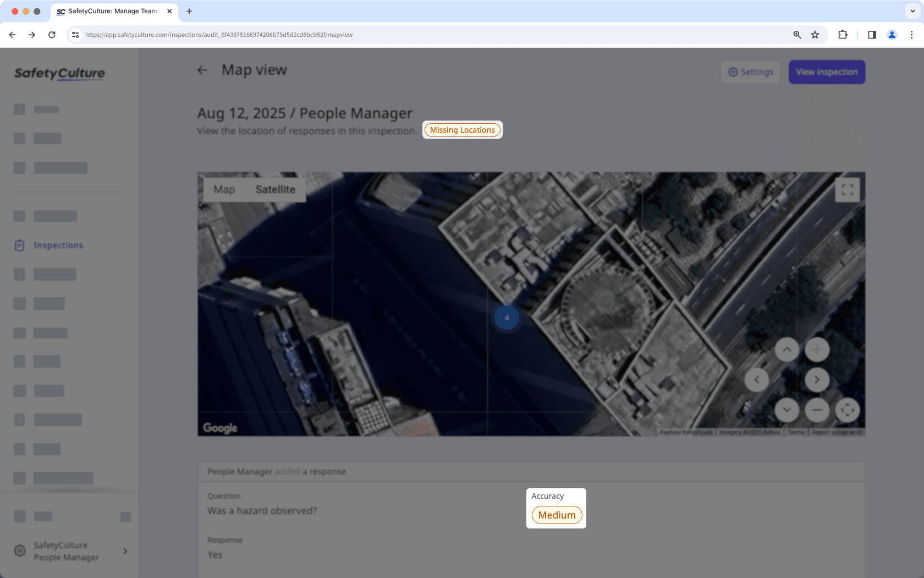Select the cluster marker showing 4 responses
Screen dimensions: 924x578
[x=506, y=317]
